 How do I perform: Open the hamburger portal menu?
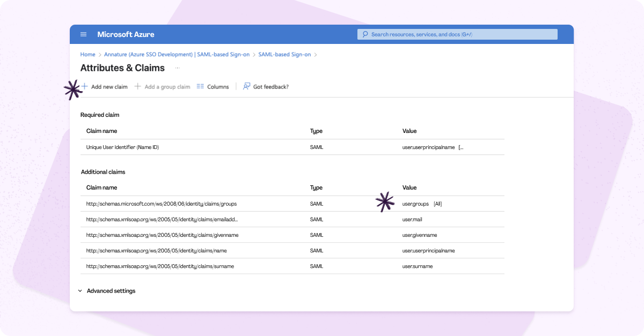(x=83, y=34)
